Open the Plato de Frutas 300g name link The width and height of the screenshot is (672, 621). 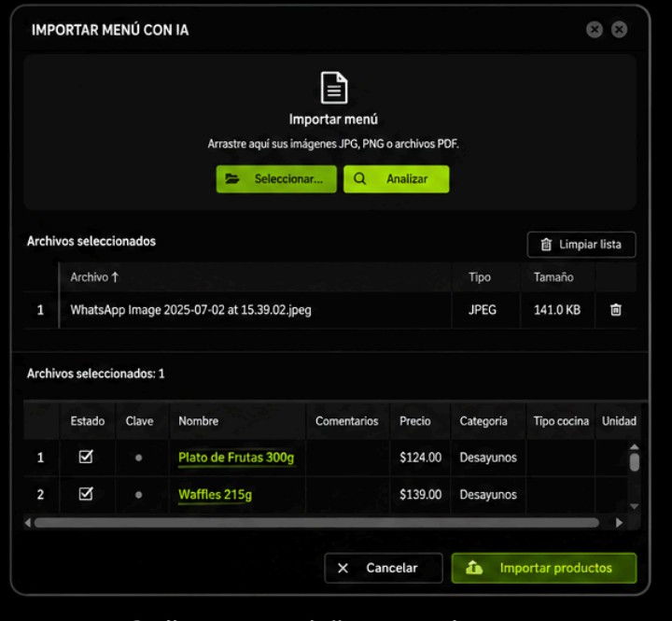[x=236, y=458]
